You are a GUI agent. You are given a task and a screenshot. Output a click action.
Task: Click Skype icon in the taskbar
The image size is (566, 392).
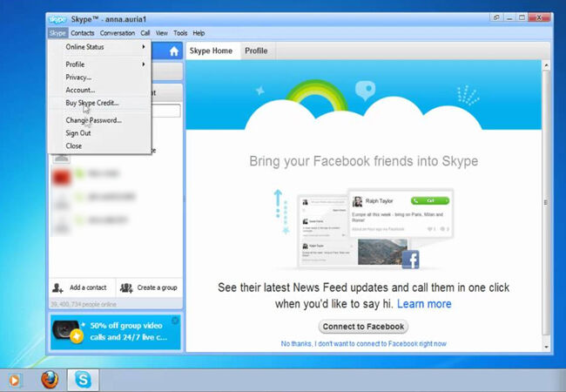[x=83, y=380]
